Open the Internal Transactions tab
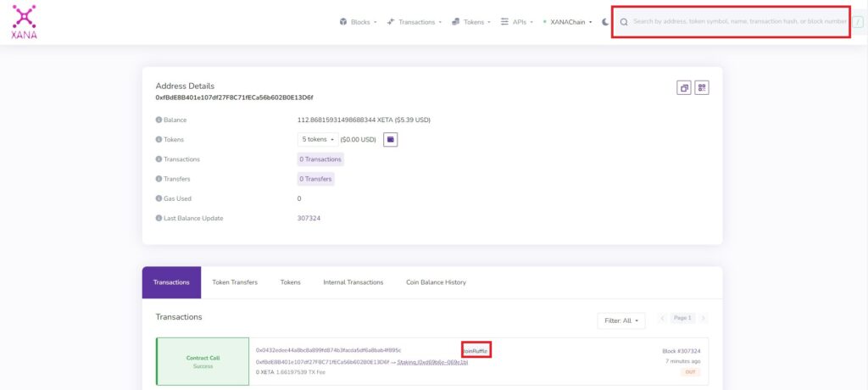This screenshot has width=868, height=390. pyautogui.click(x=353, y=282)
